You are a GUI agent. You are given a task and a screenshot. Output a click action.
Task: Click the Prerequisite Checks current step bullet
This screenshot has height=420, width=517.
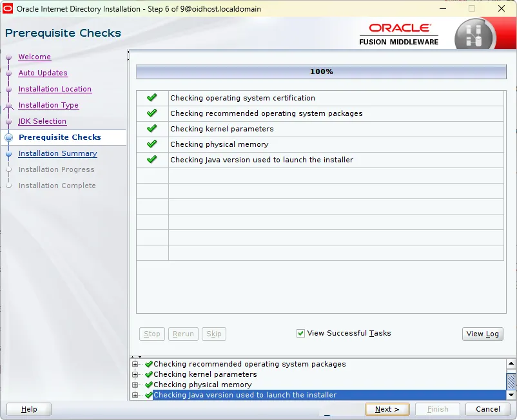(9, 137)
